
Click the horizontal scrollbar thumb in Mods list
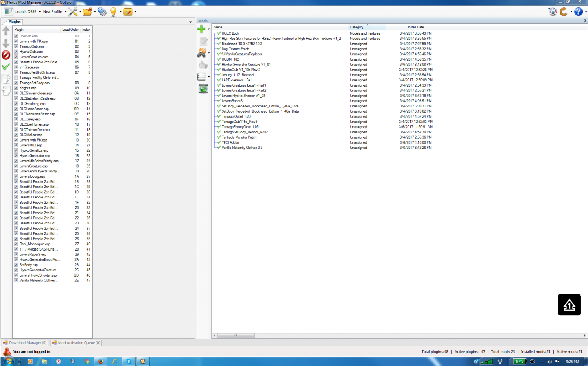(236, 335)
